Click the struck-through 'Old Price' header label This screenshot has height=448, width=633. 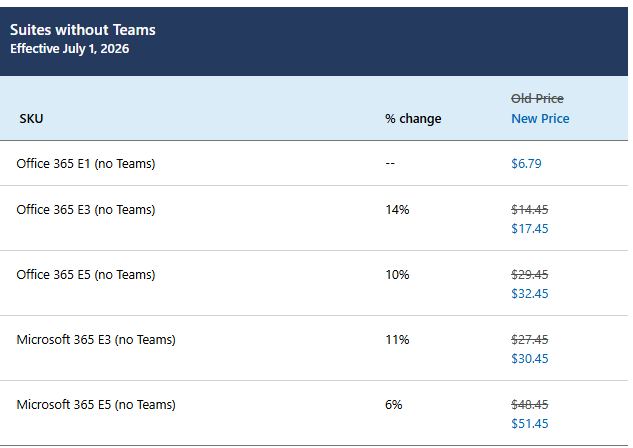click(x=537, y=98)
